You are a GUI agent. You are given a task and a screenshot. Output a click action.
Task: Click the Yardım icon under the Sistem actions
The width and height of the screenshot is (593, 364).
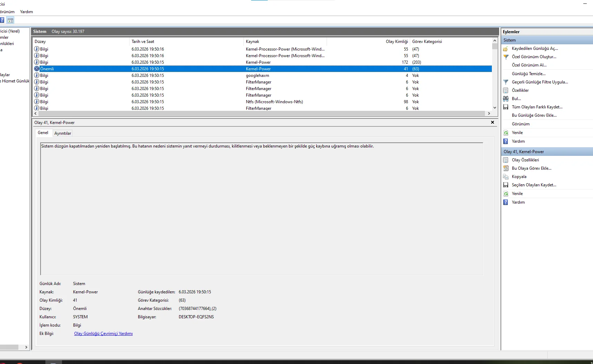click(506, 141)
